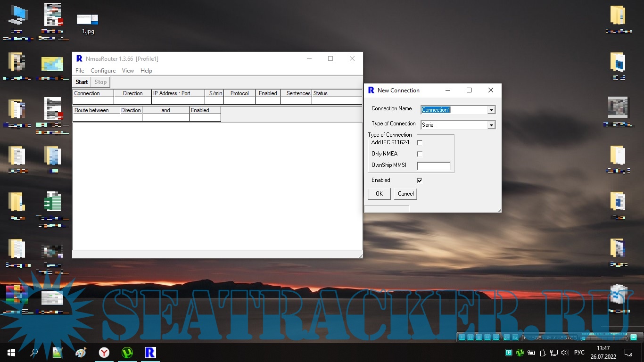This screenshot has width=644, height=362.
Task: Expand the Connection Name dropdown
Action: point(491,110)
